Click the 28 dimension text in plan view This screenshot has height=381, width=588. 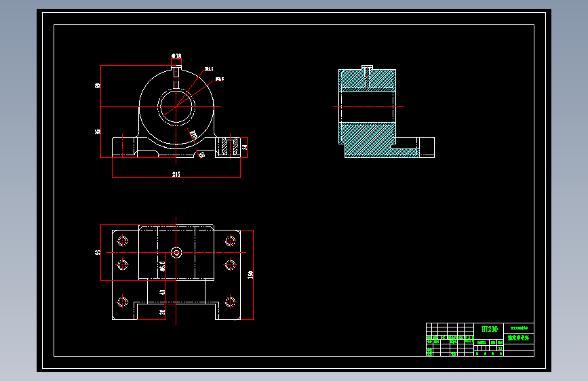162,312
